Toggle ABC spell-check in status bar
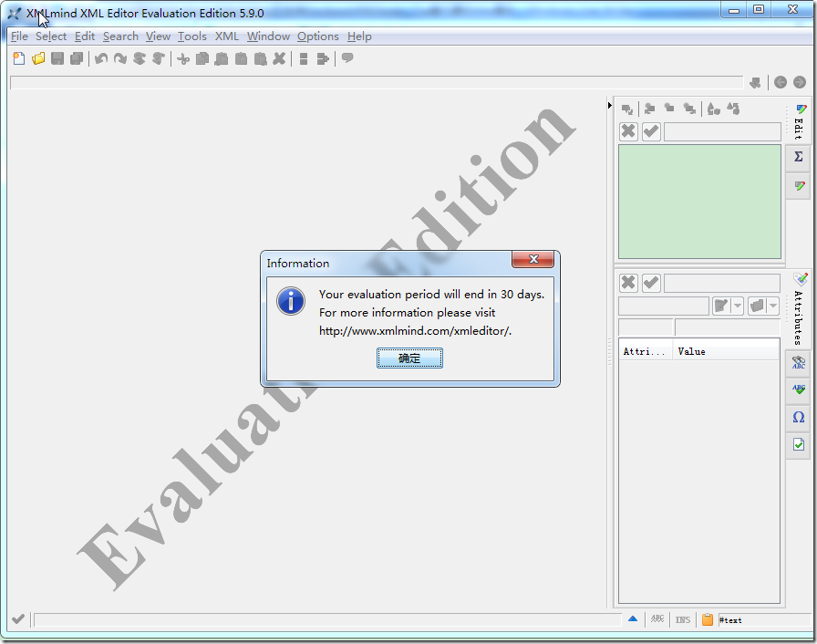The width and height of the screenshot is (817, 644). click(x=657, y=619)
